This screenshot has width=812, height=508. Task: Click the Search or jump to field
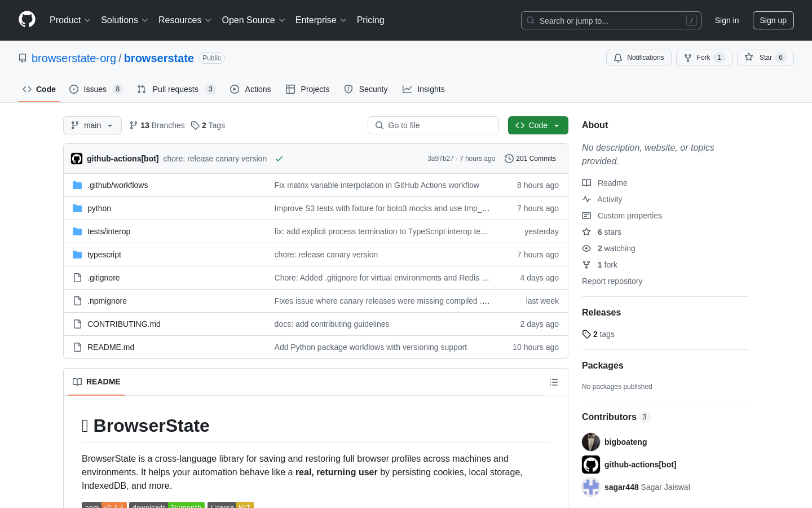(611, 20)
